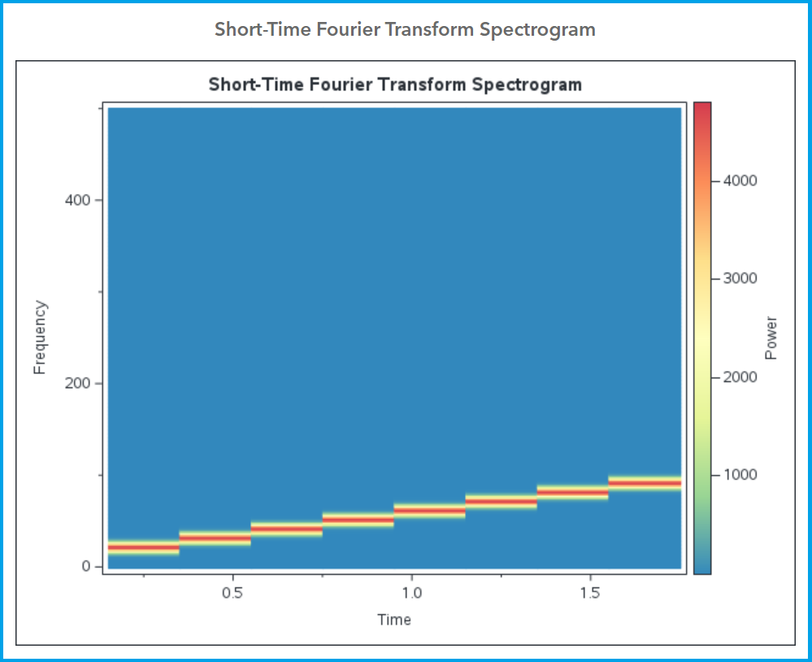Click the Power colorbar label
Image resolution: width=812 pixels, height=662 pixels.
(x=771, y=338)
